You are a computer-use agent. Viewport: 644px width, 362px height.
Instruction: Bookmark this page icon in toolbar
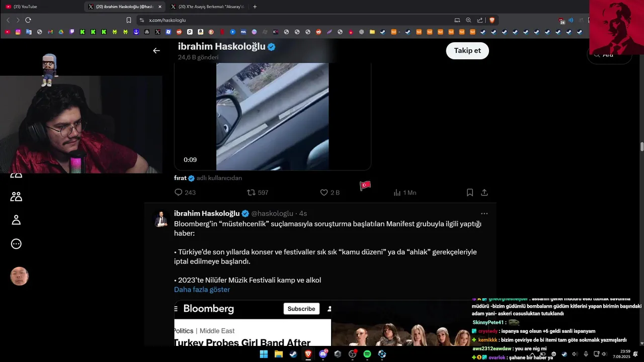point(129,20)
